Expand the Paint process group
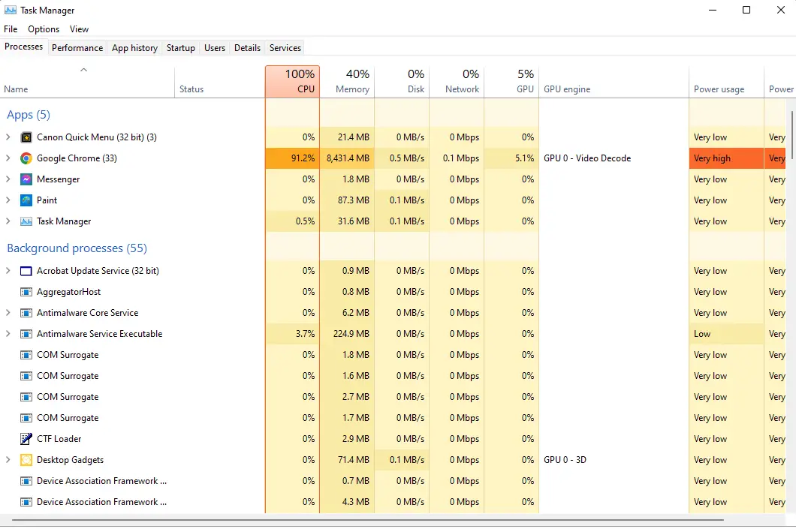 8,200
